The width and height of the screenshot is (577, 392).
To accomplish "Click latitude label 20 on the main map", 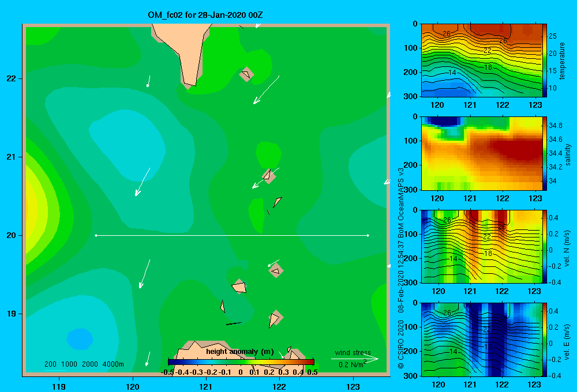I will (12, 235).
